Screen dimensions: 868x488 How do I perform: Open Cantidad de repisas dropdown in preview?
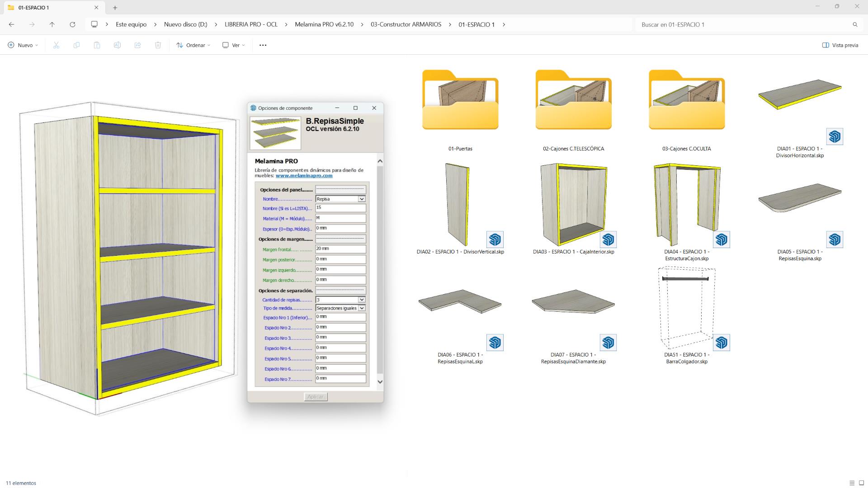point(362,300)
